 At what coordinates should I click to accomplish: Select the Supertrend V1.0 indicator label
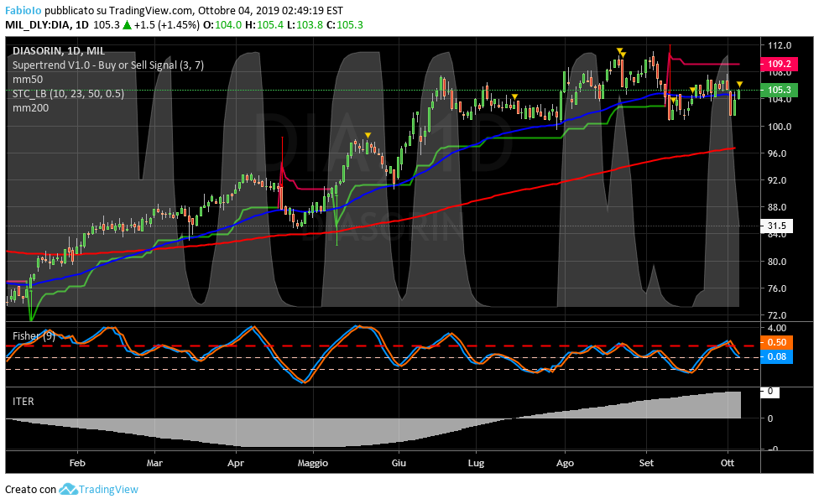107,65
